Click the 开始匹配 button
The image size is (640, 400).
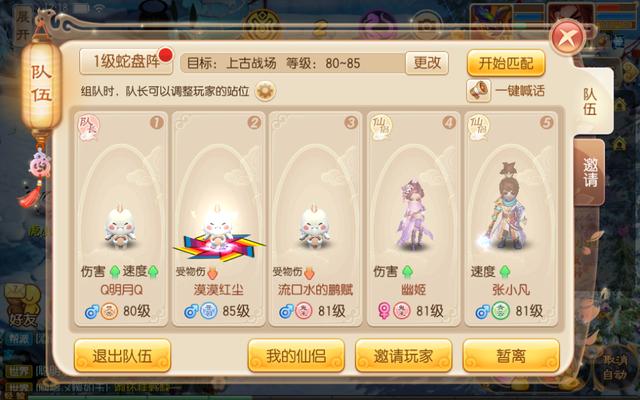[x=506, y=63]
